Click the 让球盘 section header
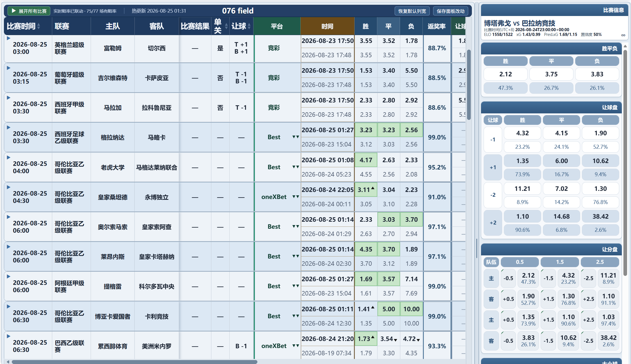Image resolution: width=631 pixels, height=364 pixels. [551, 107]
